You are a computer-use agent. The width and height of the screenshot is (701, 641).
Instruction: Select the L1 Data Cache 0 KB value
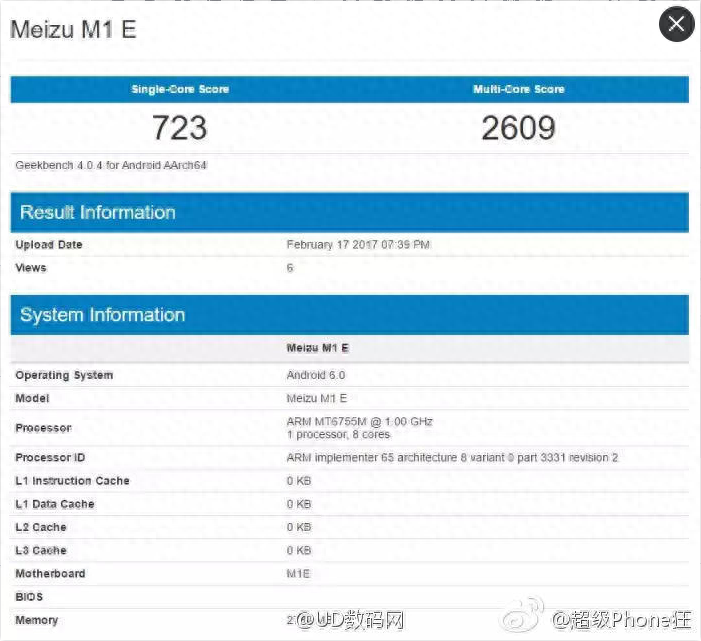pyautogui.click(x=299, y=504)
